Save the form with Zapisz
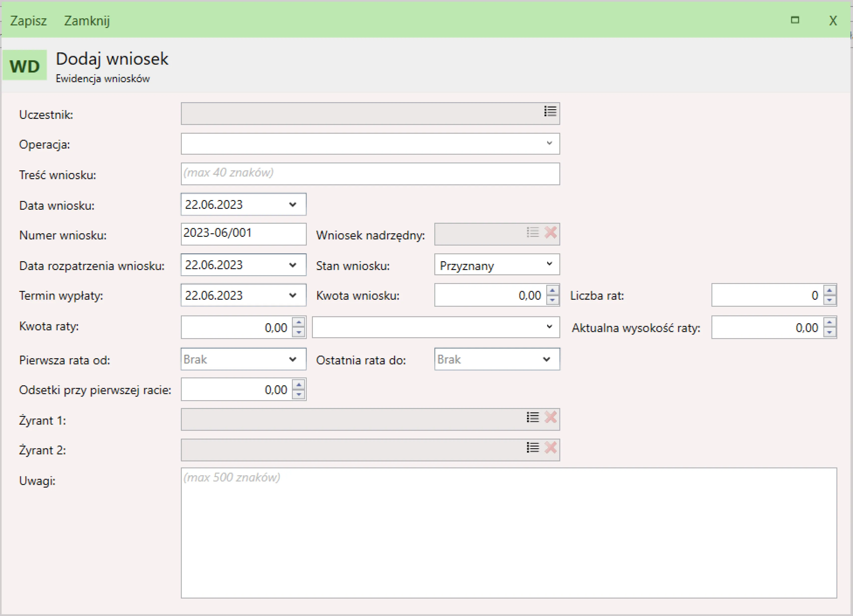Image resolution: width=853 pixels, height=616 pixels. coord(29,21)
